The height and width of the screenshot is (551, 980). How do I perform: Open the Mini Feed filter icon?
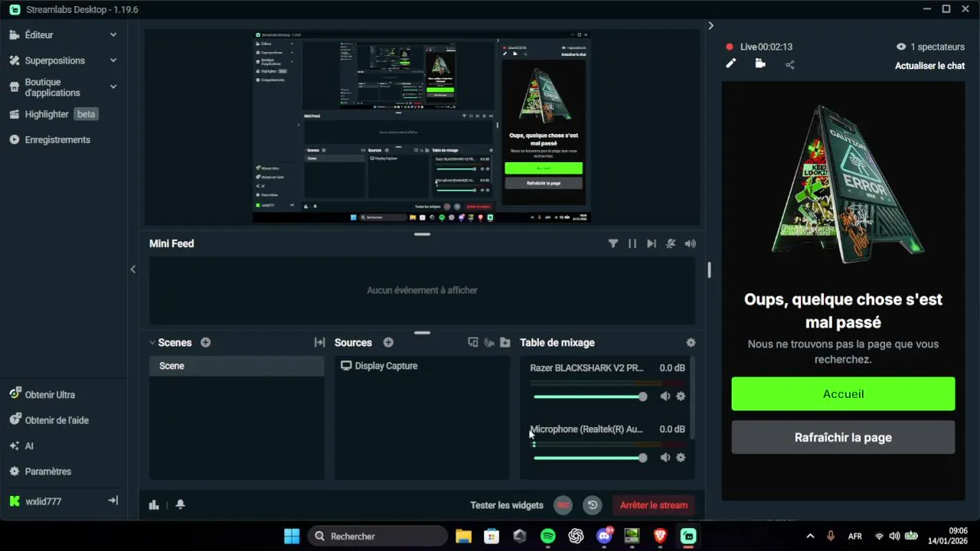click(613, 243)
